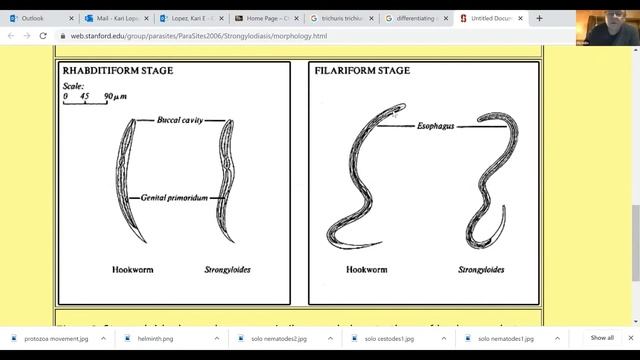This screenshot has width=640, height=360.
Task: Reload the current page
Action: [43, 36]
